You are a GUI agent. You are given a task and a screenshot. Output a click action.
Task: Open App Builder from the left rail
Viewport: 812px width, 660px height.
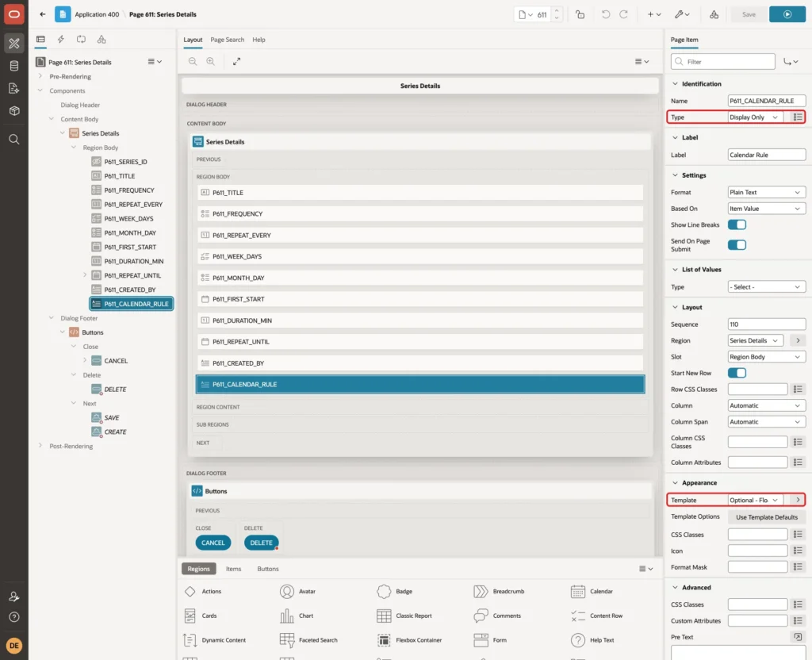[14, 44]
